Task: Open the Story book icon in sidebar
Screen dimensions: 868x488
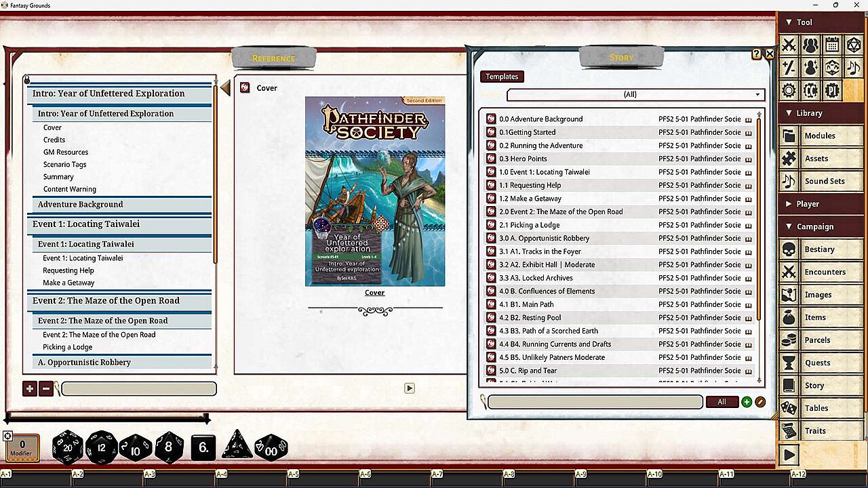Action: click(789, 386)
